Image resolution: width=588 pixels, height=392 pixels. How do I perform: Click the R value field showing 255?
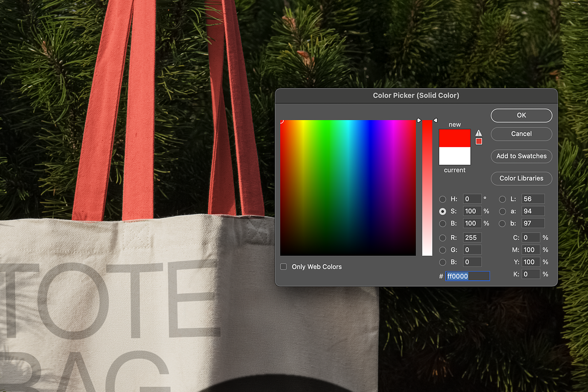pos(472,238)
